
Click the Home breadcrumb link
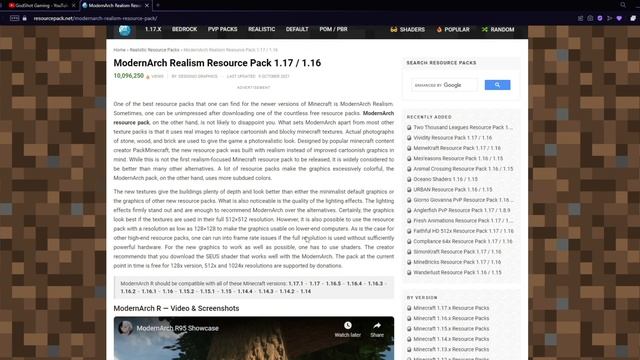pos(120,50)
